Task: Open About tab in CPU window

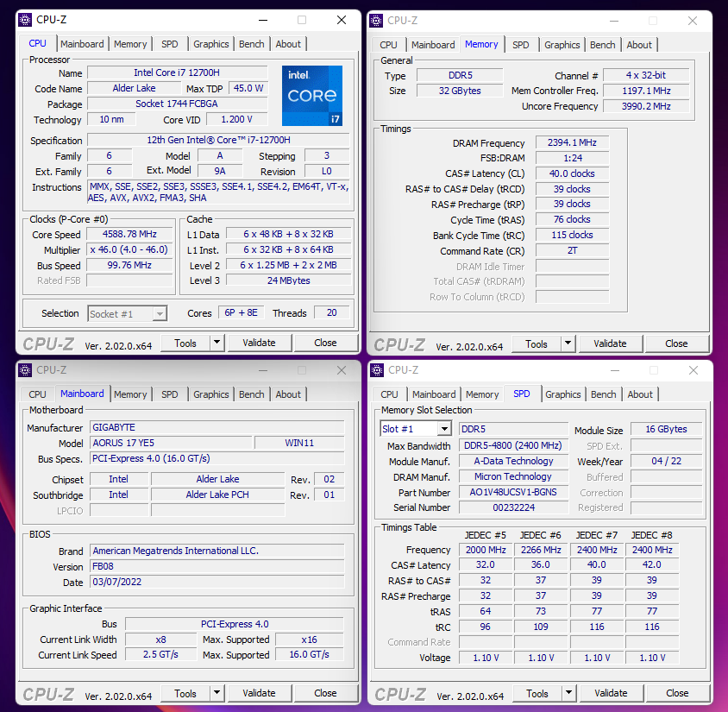Action: 288,44
